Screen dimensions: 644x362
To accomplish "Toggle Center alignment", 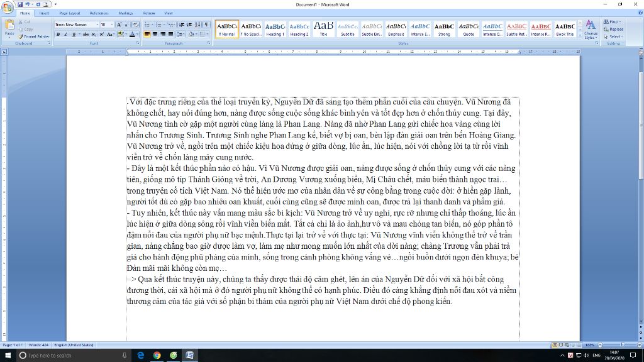I will [x=155, y=34].
